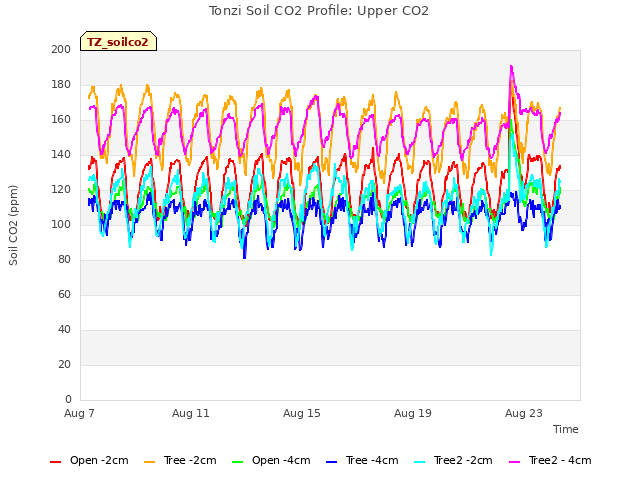The image size is (640, 480).
Task: Click the orange Tree -2cm legend swatch
Action: pos(149,462)
